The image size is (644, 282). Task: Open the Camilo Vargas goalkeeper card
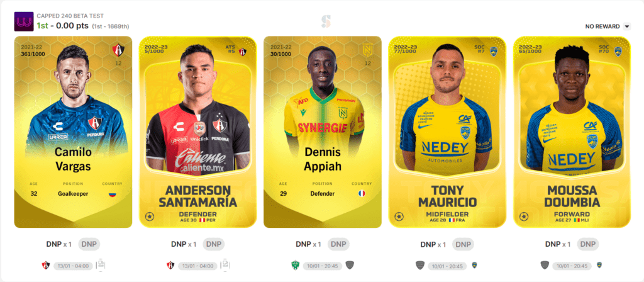click(x=73, y=132)
